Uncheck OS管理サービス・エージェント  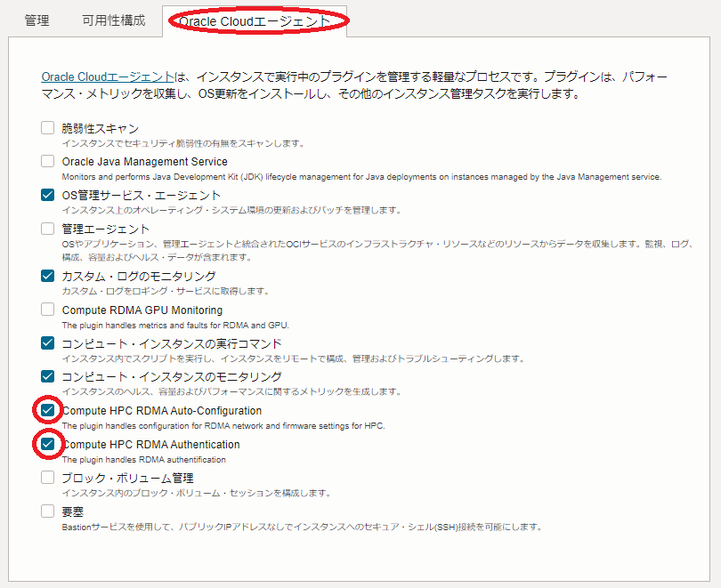click(47, 195)
